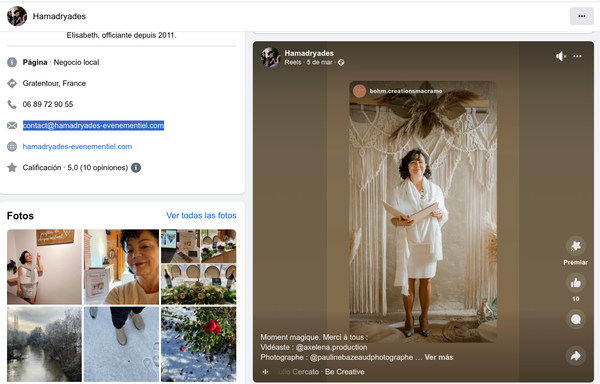Open the photo of the woman pointing at a sign
Image resolution: width=600 pixels, height=384 pixels.
44,267
